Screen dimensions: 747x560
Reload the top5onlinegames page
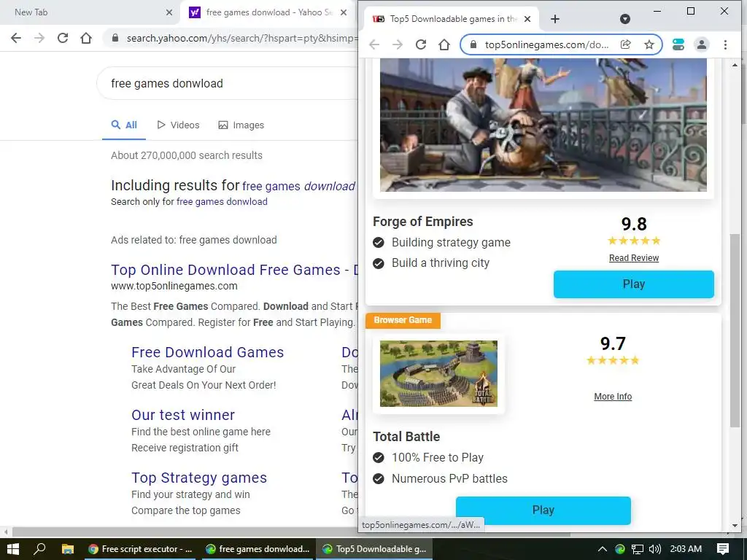tap(421, 44)
